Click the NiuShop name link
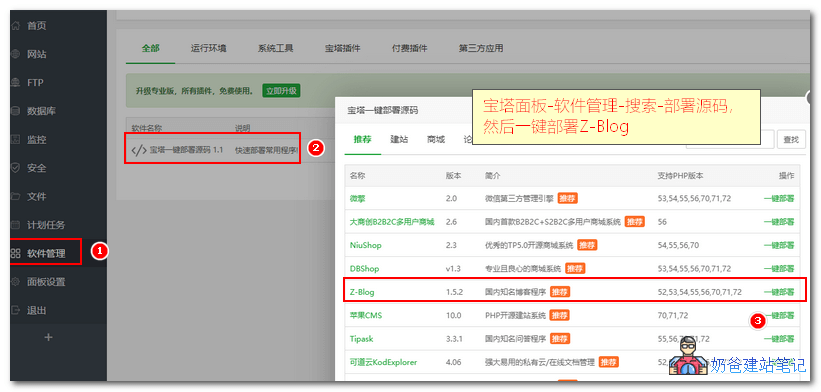The image size is (821, 392). click(365, 245)
